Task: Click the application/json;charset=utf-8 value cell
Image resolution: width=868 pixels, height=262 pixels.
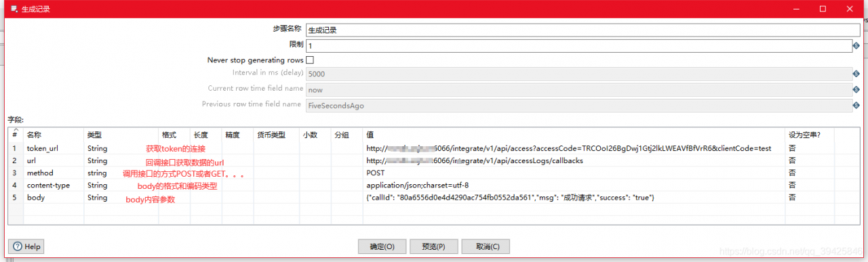Action: 574,185
